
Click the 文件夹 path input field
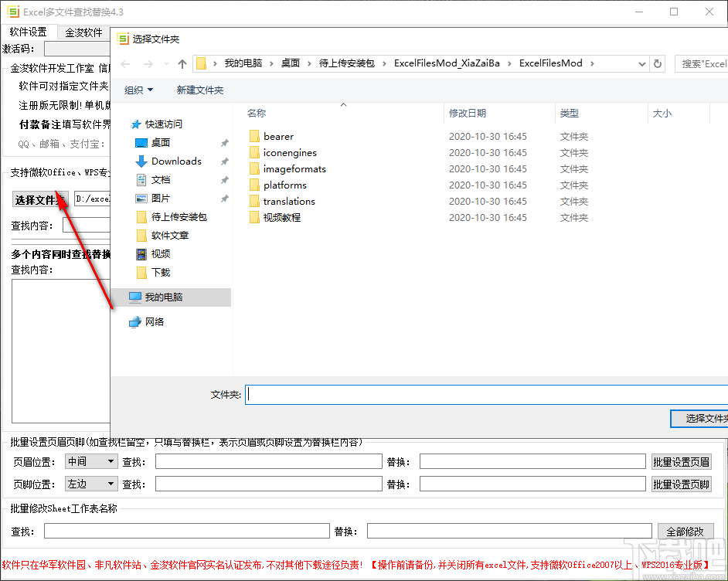[464, 394]
